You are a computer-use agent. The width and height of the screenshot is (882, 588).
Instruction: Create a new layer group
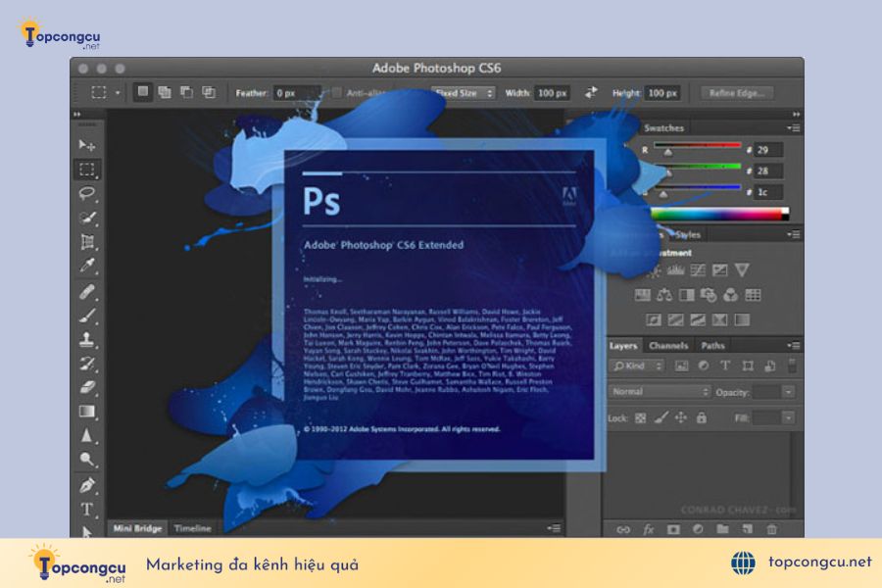[x=723, y=529]
